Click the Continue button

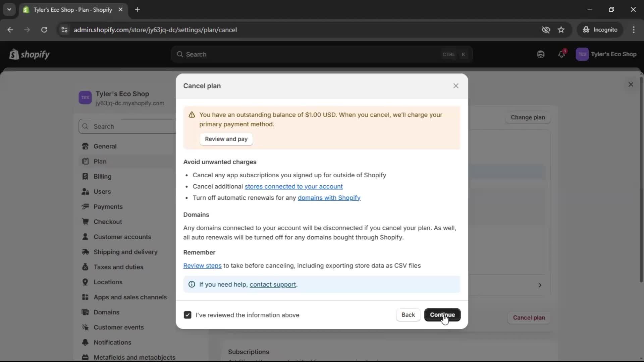(x=442, y=315)
